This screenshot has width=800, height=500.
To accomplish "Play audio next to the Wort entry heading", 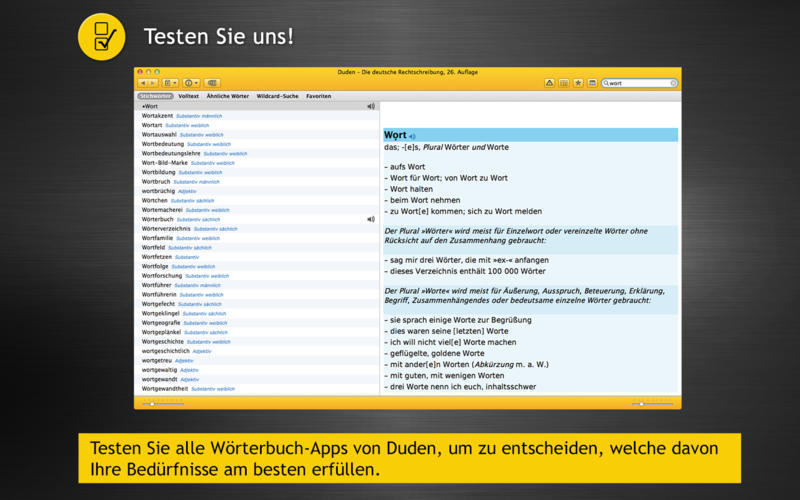I will [x=412, y=136].
